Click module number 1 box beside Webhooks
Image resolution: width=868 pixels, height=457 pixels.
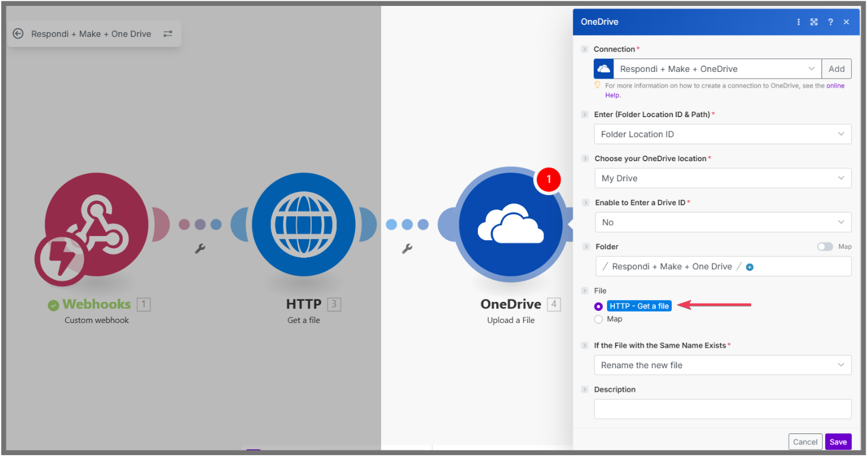point(143,304)
